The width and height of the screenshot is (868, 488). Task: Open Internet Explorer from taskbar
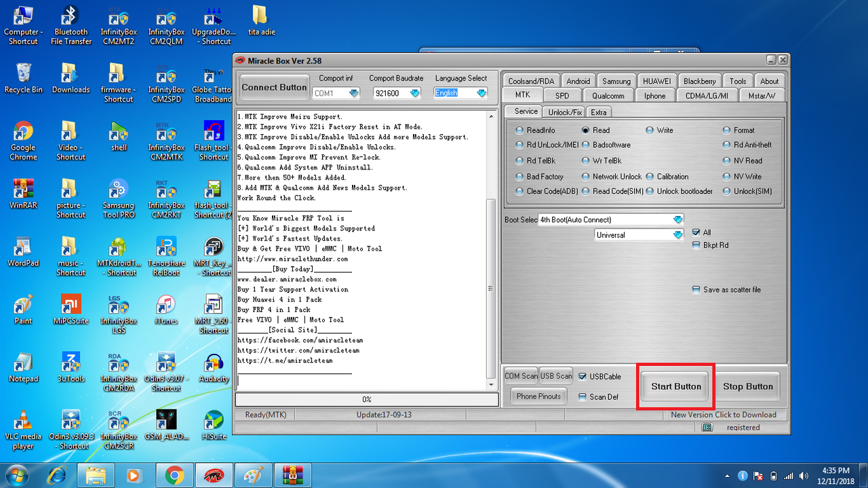tap(57, 476)
